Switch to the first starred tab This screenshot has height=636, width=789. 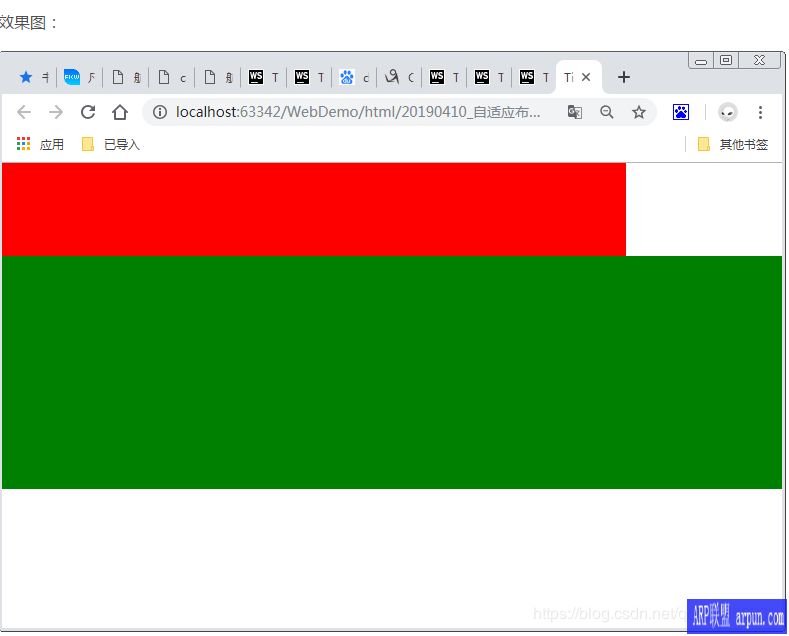tap(32, 77)
